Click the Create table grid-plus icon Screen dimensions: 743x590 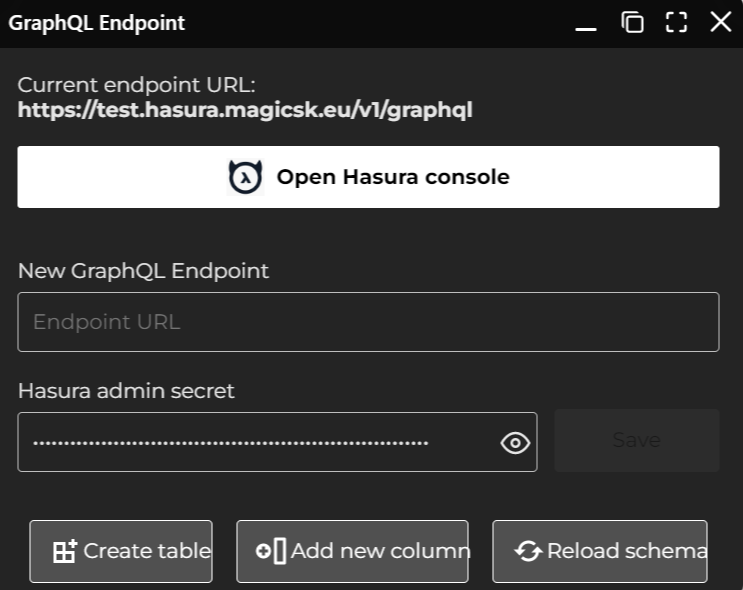[x=65, y=551]
